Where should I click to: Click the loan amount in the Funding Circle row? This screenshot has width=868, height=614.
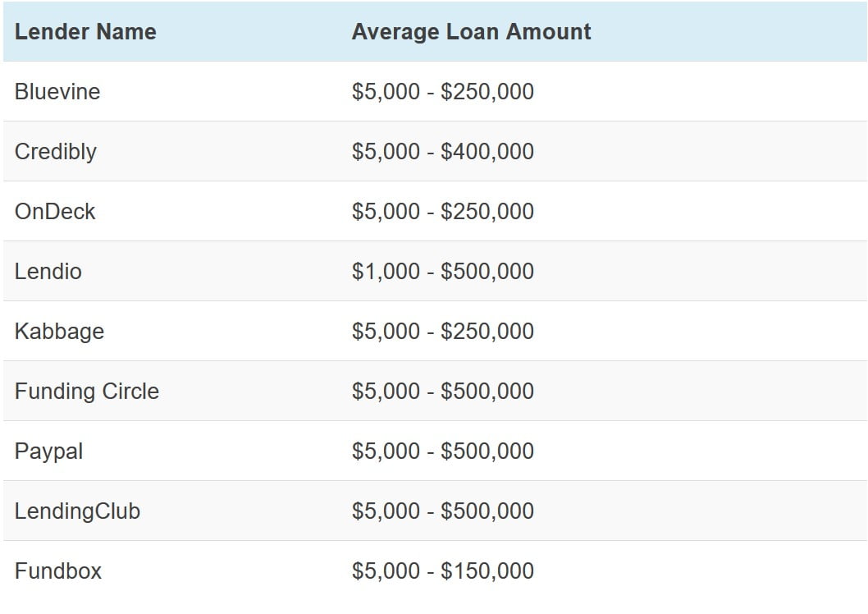pos(443,392)
